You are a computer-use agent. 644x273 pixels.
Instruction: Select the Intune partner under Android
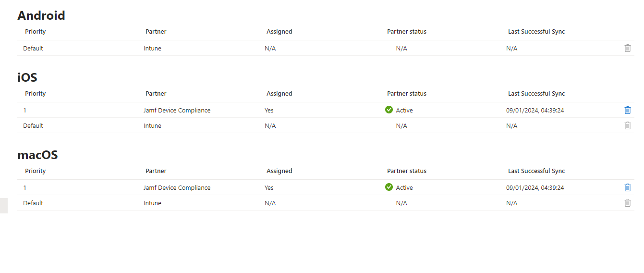(x=152, y=48)
